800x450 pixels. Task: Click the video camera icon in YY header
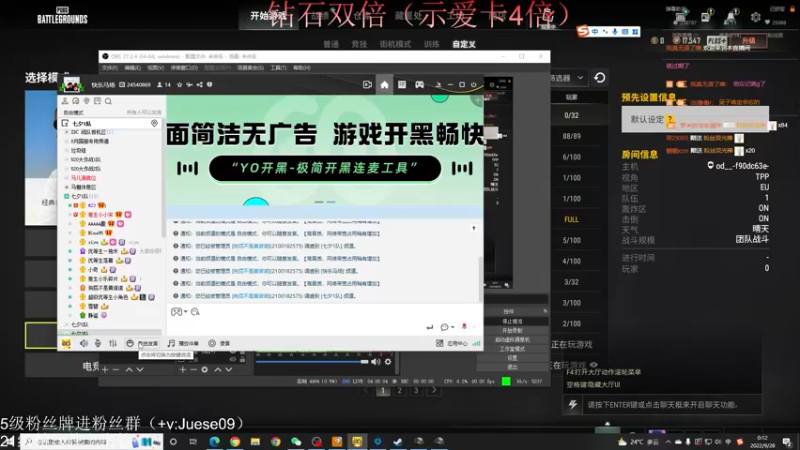pyautogui.click(x=367, y=85)
